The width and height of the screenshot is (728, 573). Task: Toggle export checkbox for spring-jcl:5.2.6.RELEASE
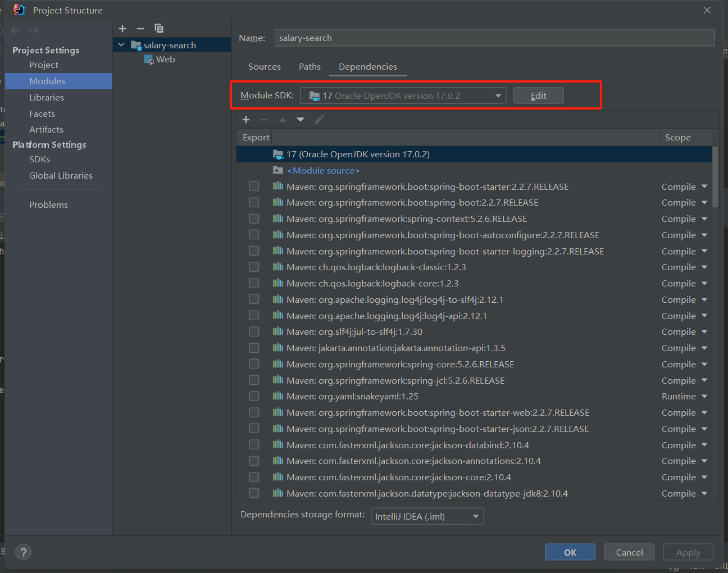(254, 380)
